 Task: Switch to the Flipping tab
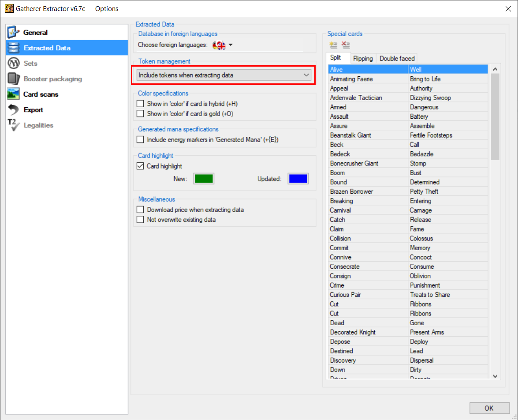pos(363,58)
